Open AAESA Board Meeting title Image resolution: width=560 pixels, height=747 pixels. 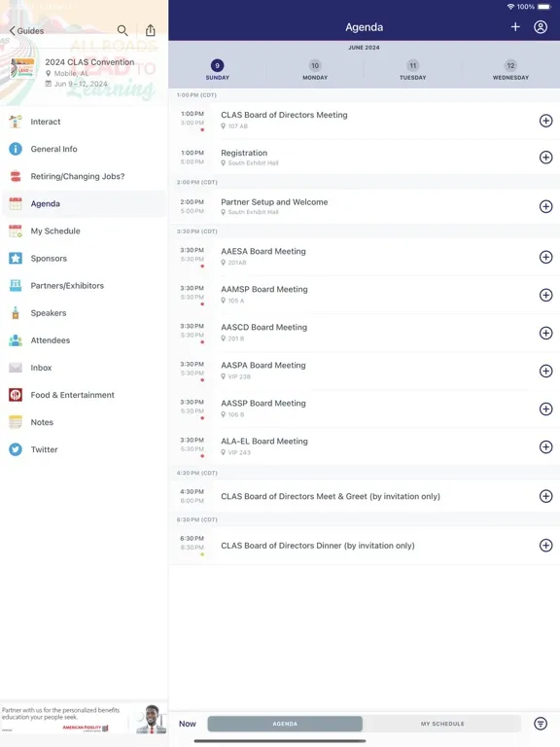click(263, 251)
